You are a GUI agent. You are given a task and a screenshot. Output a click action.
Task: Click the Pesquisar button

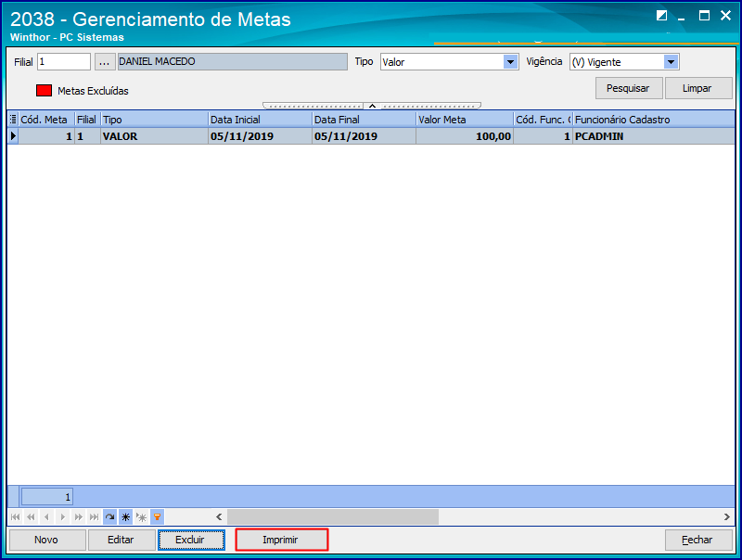(629, 88)
